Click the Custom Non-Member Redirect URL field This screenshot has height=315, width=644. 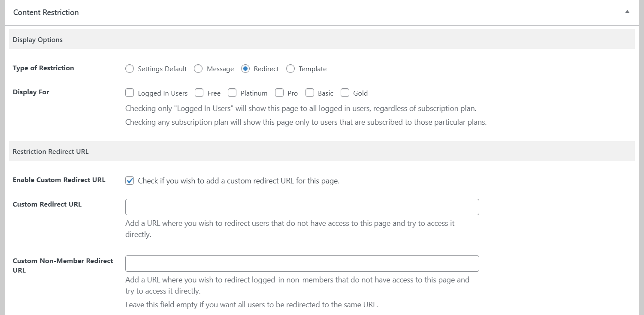[302, 264]
